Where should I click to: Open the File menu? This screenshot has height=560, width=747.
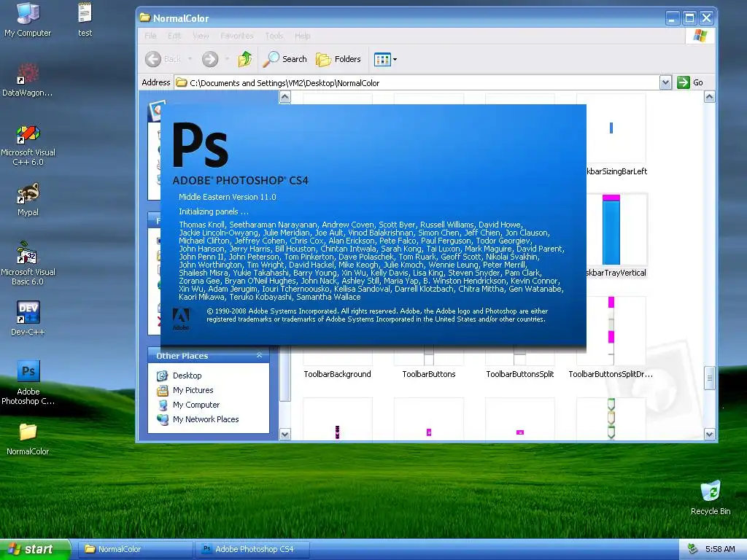point(150,36)
